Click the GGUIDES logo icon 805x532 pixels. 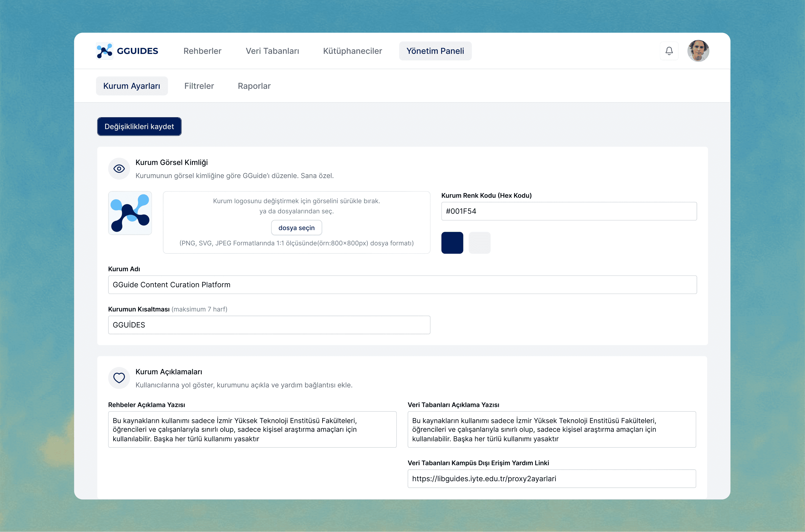click(x=105, y=51)
